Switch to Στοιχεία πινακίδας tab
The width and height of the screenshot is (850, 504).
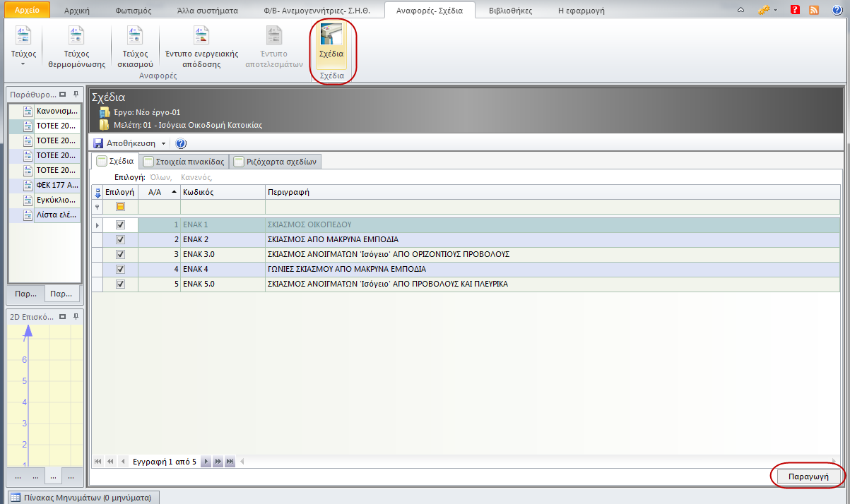(x=184, y=162)
